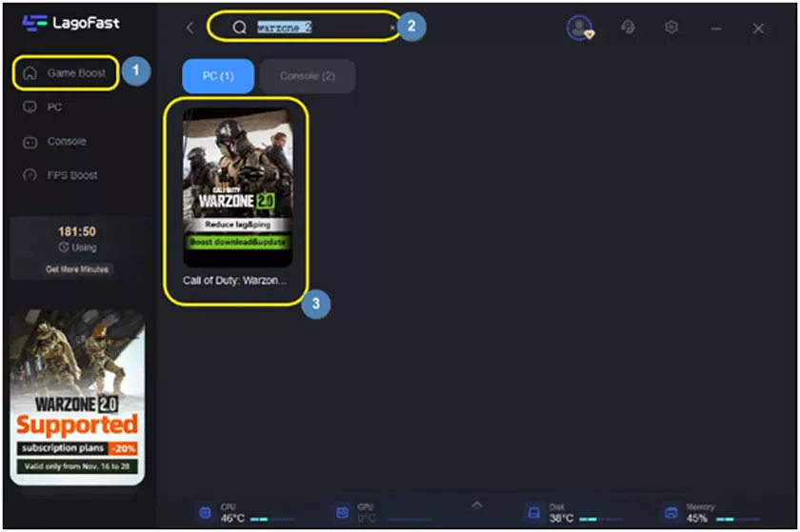
Task: Open customer support headset icon
Action: click(x=628, y=27)
